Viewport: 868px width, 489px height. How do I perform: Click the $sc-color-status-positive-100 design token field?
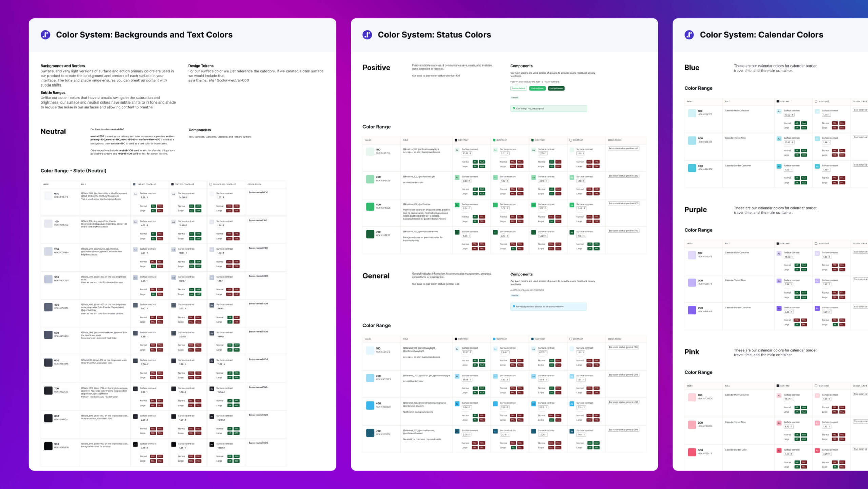pos(623,149)
